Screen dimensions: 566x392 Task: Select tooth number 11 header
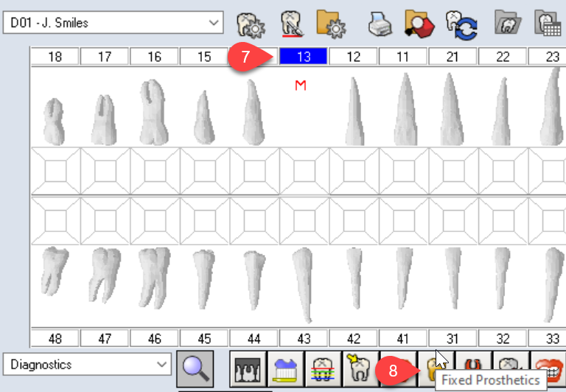[x=403, y=57]
